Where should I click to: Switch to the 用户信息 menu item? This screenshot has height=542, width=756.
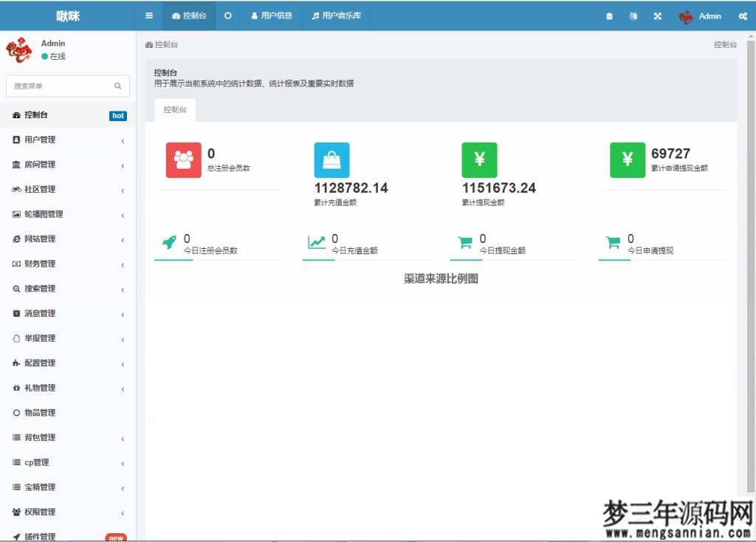click(x=272, y=16)
